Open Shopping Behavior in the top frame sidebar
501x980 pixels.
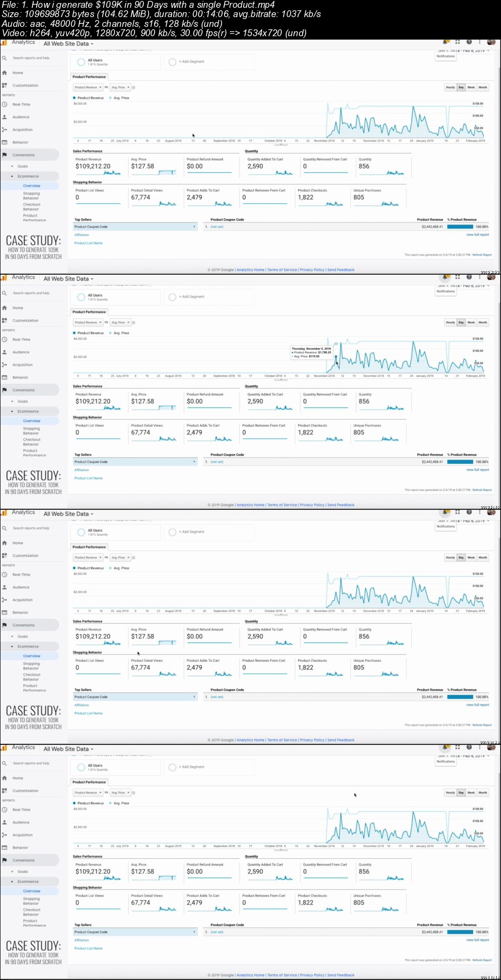coord(31,196)
